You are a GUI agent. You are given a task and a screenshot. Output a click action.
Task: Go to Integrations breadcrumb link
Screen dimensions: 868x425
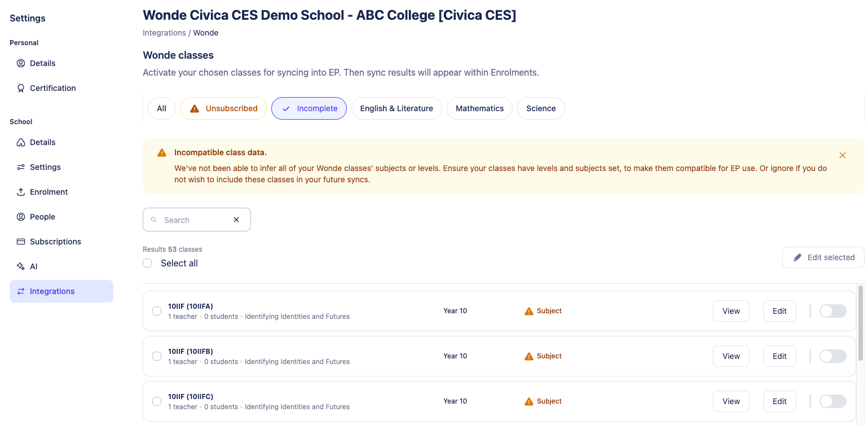tap(164, 33)
